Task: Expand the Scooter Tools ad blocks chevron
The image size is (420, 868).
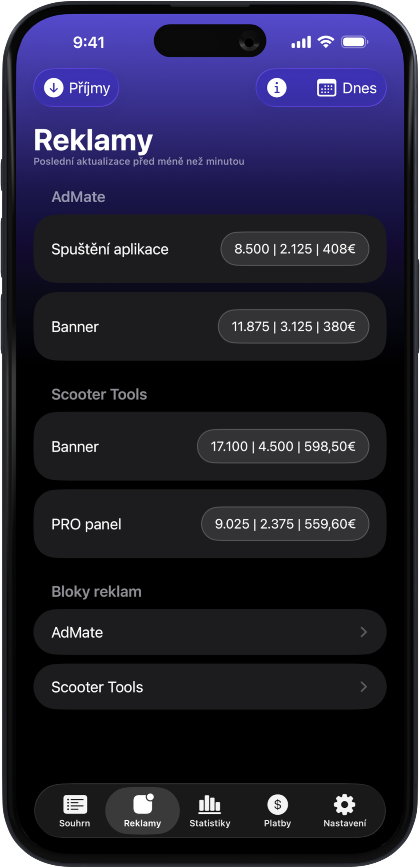Action: coord(363,687)
